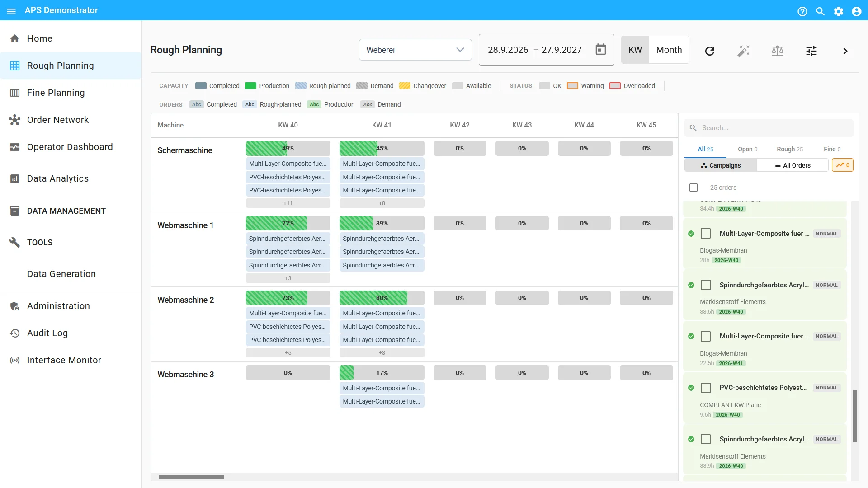Click the Webmaschine 2 KW 41 80% capacity bar
868x488 pixels.
click(x=382, y=298)
